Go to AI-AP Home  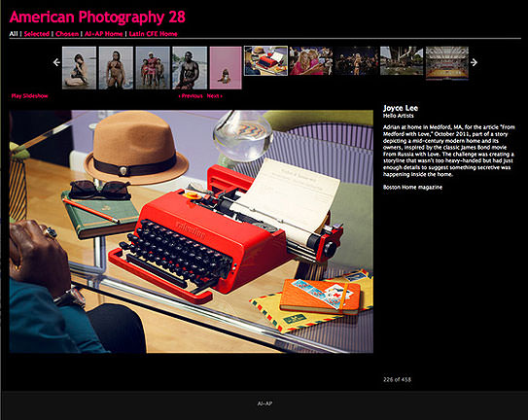(x=104, y=34)
